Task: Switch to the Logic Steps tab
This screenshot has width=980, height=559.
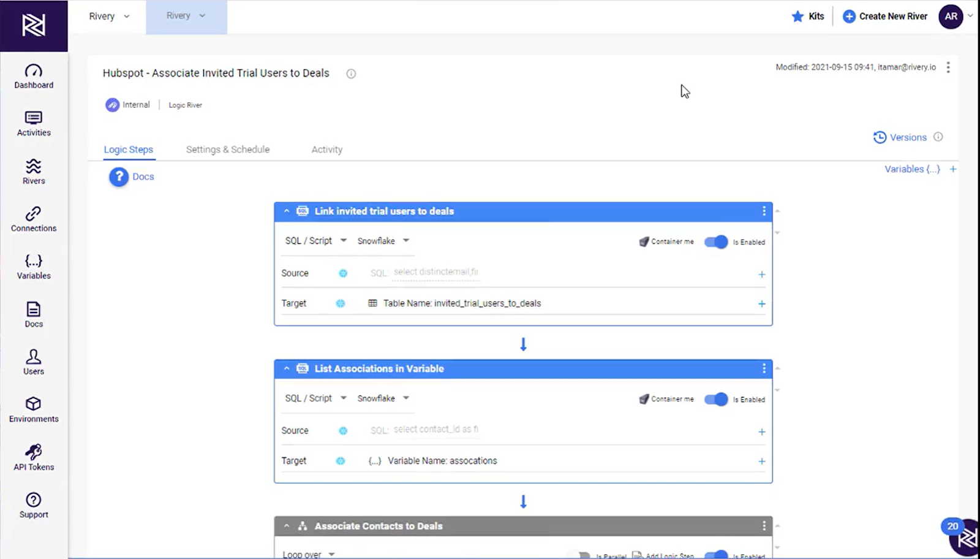Action: pos(129,150)
